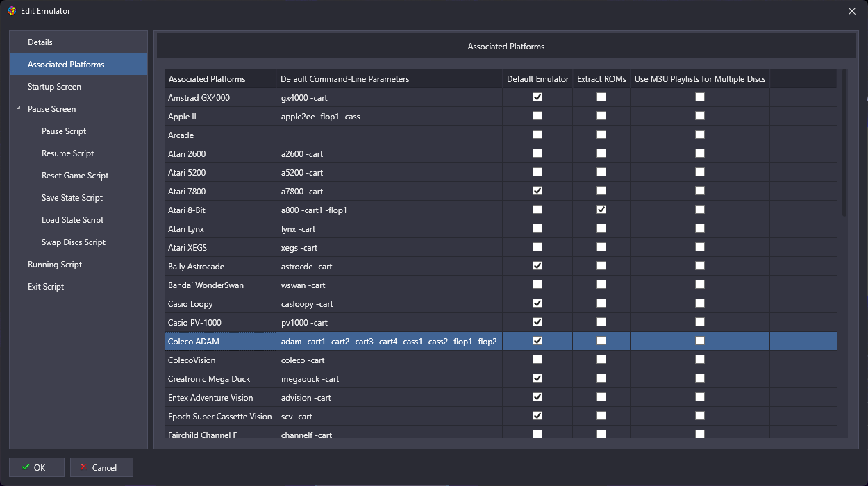Image resolution: width=868 pixels, height=486 pixels.
Task: Select the ColecoVision platform name
Action: (220, 360)
